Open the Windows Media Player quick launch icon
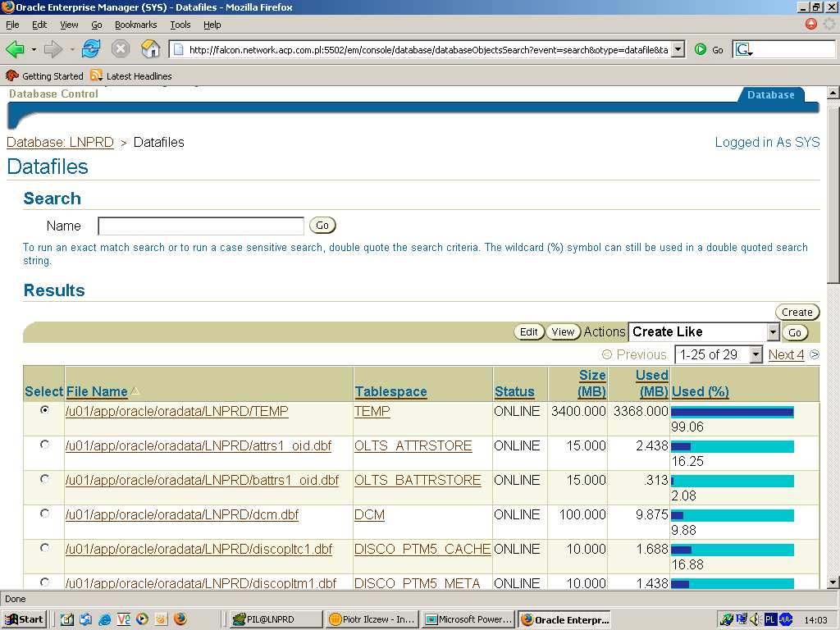This screenshot has width=840, height=630. [x=142, y=619]
